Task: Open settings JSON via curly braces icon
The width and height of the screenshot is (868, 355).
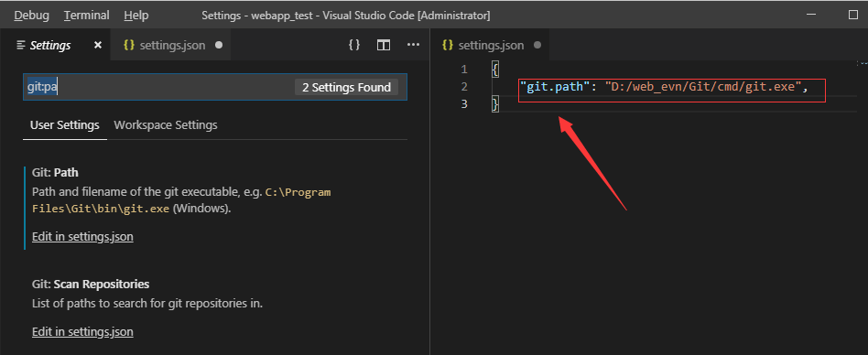Action: pos(354,45)
